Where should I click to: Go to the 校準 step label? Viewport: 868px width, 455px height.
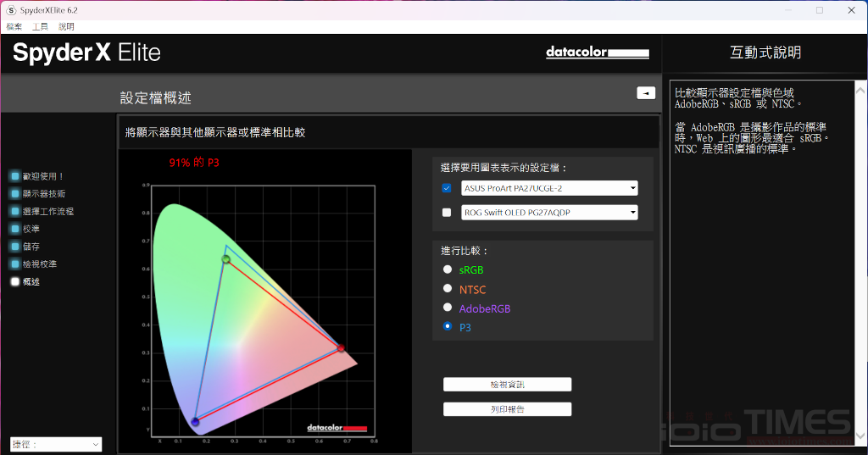click(x=31, y=229)
